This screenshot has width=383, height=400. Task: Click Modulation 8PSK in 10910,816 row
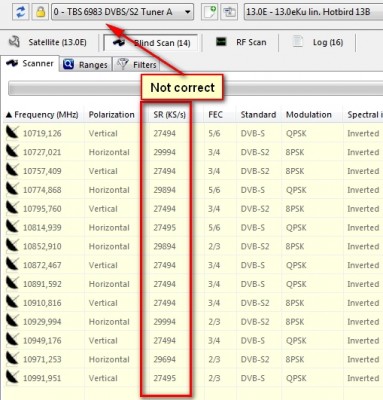295,303
